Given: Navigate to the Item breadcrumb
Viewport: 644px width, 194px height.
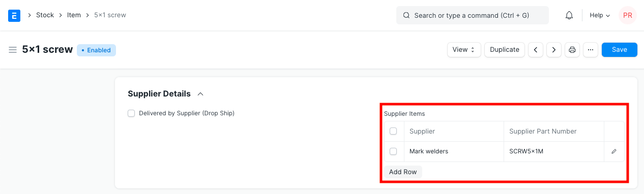Looking at the screenshot, I should point(74,15).
